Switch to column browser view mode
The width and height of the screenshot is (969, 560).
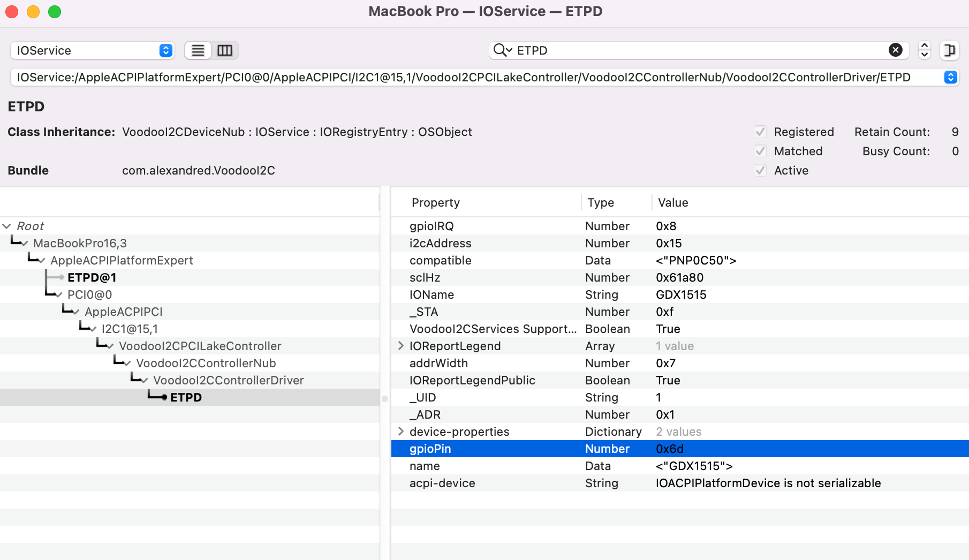[225, 50]
